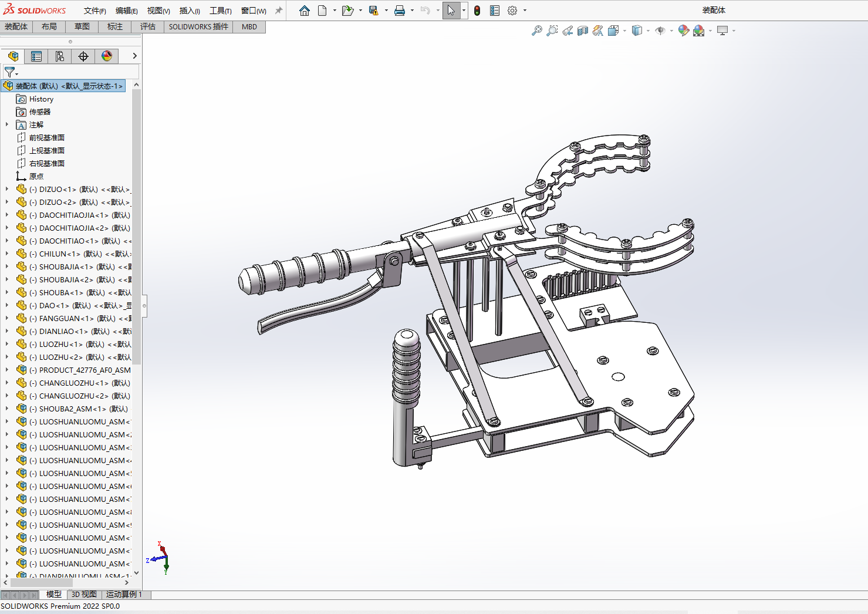The width and height of the screenshot is (868, 614).
Task: Switch to PropertyManager tab icon
Action: tap(36, 56)
